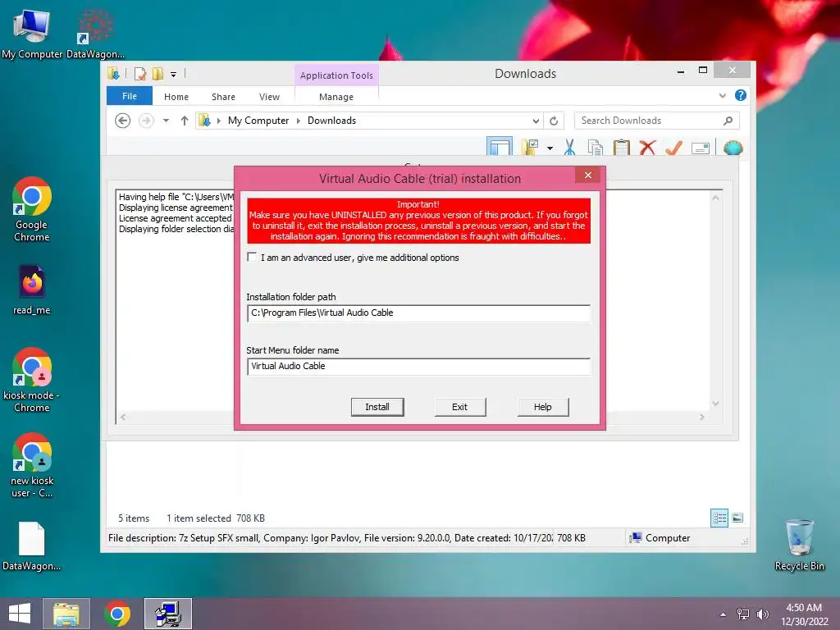The height and width of the screenshot is (630, 840).
Task: Click the Downloads window title folder icon
Action: tap(113, 73)
